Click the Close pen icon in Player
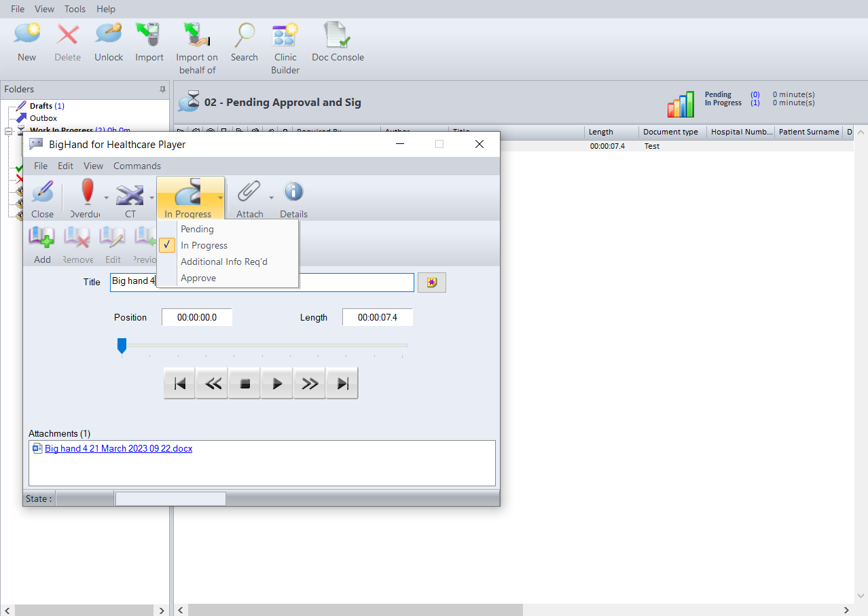Viewport: 868px width, 616px height. point(42,192)
